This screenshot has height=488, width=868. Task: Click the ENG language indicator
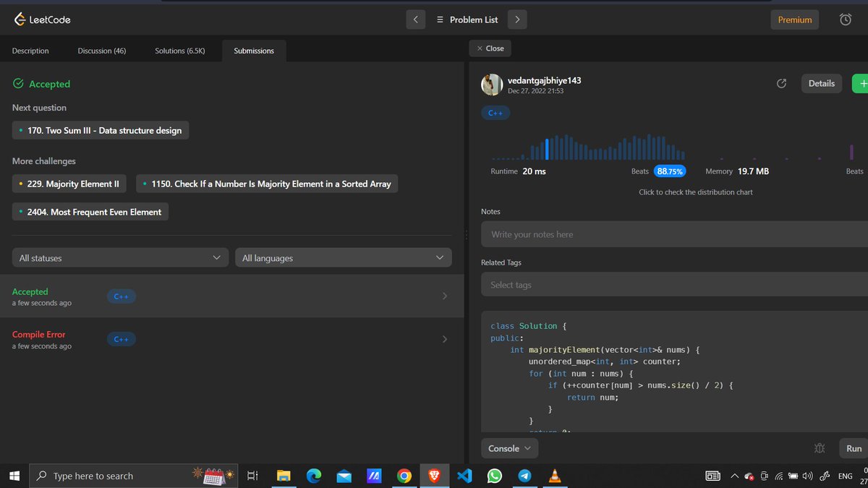click(845, 476)
